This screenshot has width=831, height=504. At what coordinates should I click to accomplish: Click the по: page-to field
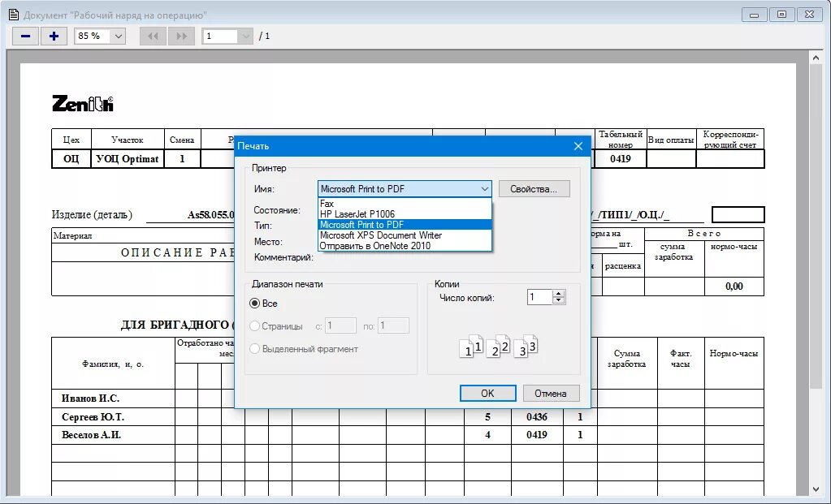(x=392, y=325)
